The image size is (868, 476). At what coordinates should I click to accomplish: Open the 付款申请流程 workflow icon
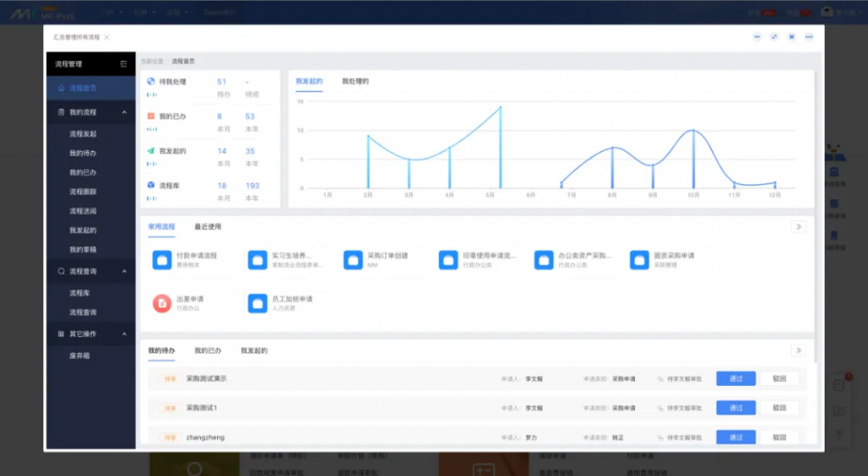click(x=161, y=260)
